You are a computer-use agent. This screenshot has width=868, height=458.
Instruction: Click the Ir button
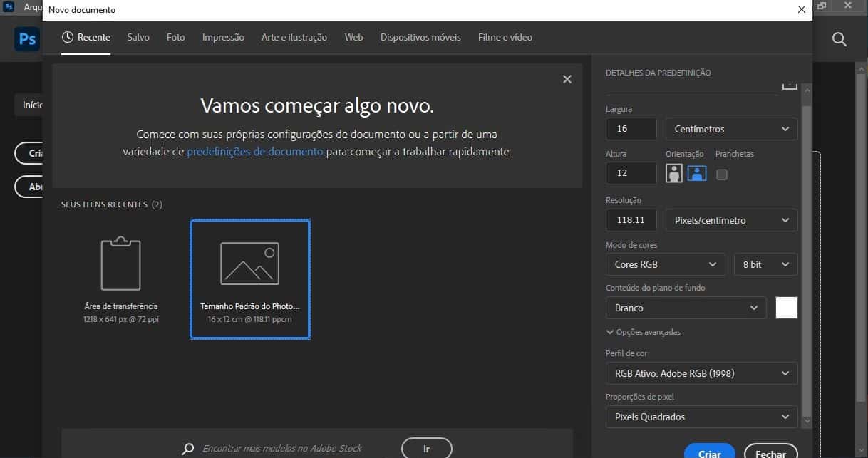coord(427,448)
